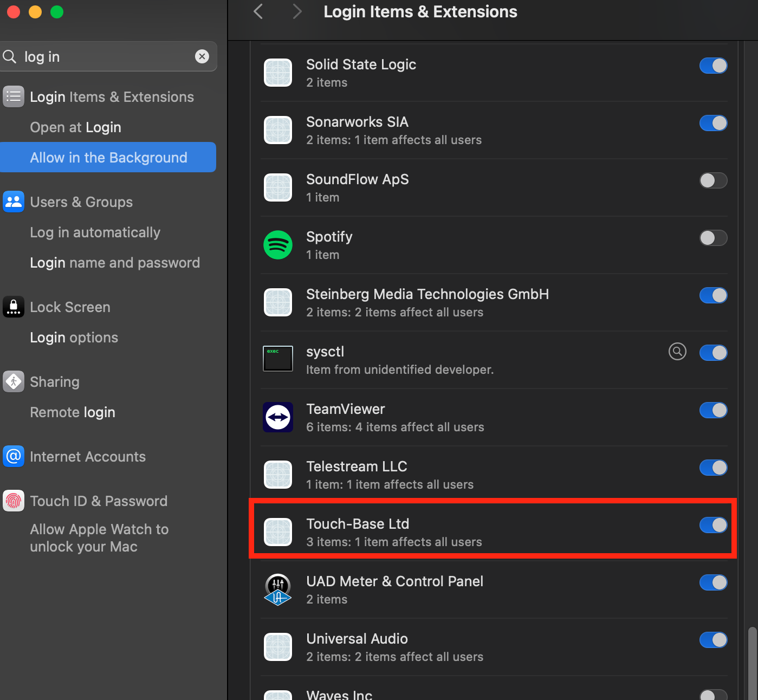Switch off UAD Meter & Control Panel toggle
Viewport: 758px width, 700px height.
713,582
